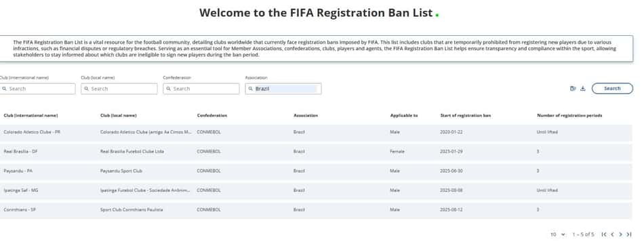Go to the next results page
Image resolution: width=644 pixels, height=250 pixels.
pos(620,234)
